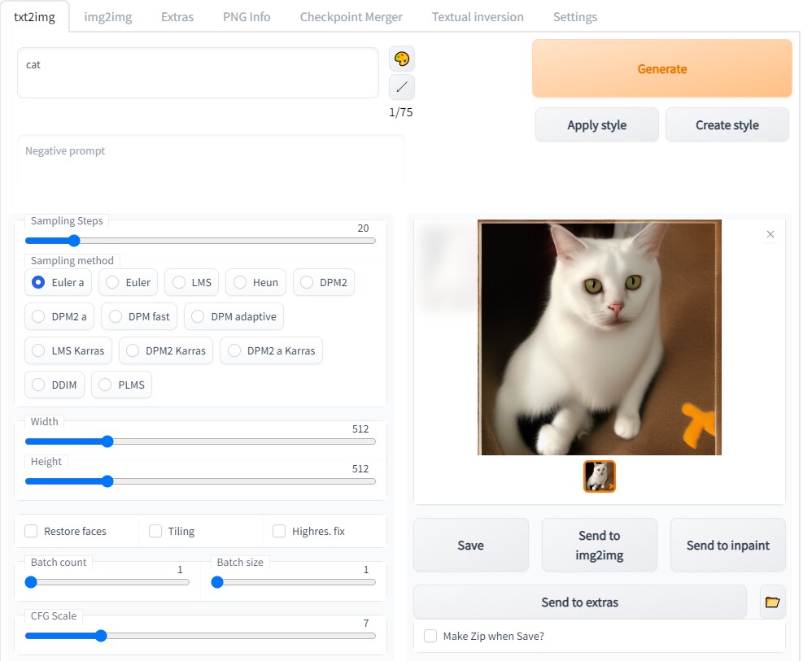Click the Batch count slider handle
This screenshot has width=812, height=661.
[31, 582]
